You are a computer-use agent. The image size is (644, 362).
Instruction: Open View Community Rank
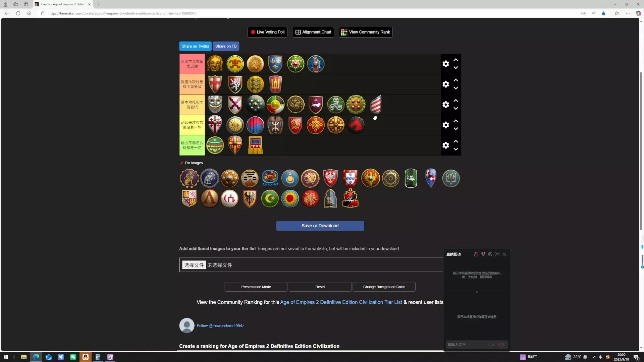click(x=366, y=32)
